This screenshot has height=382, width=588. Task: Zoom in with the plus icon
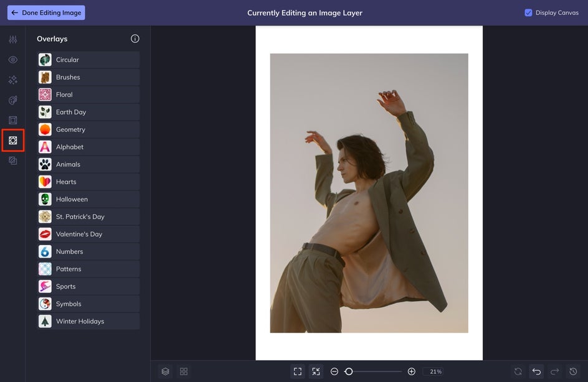pyautogui.click(x=411, y=371)
